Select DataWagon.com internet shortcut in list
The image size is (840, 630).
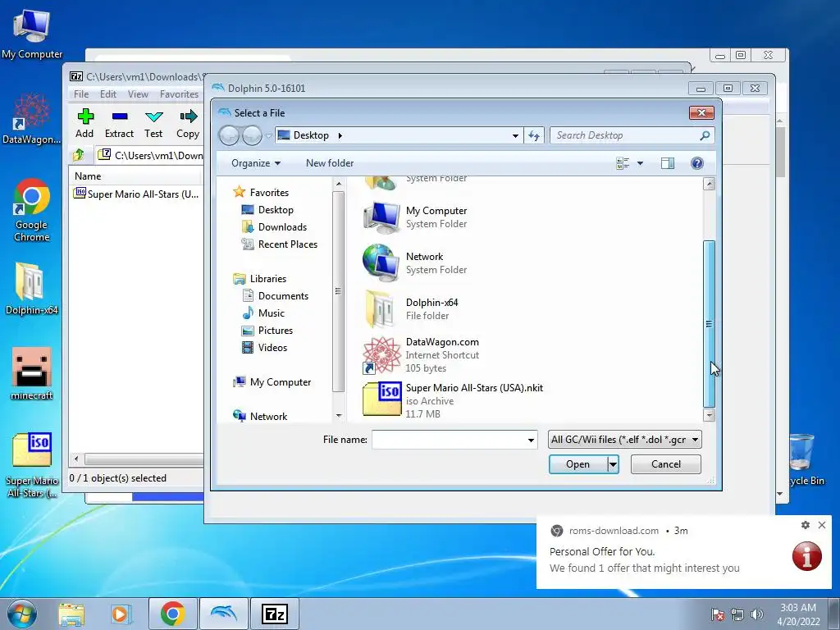[x=421, y=354]
